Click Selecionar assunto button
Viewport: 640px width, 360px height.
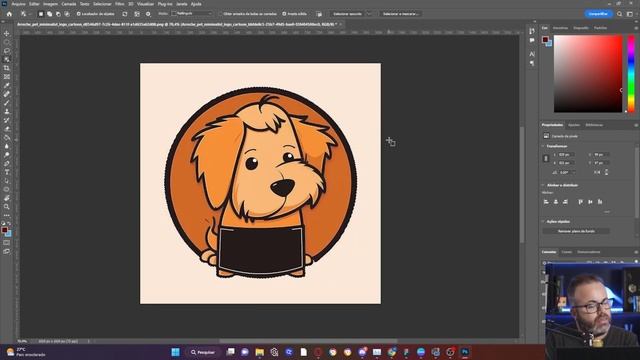(x=347, y=14)
